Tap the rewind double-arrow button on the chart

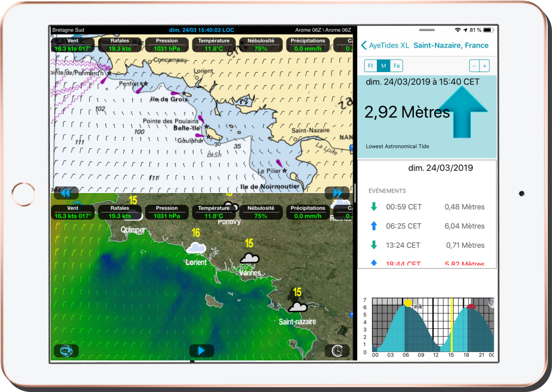[x=66, y=192]
